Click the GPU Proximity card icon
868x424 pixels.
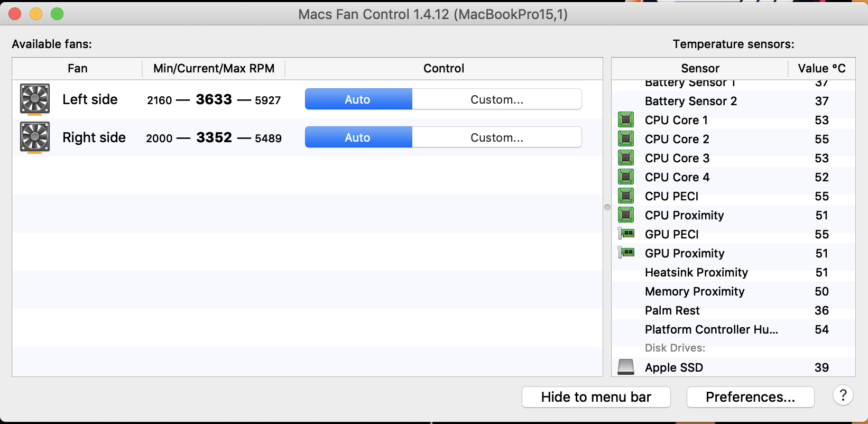(626, 253)
